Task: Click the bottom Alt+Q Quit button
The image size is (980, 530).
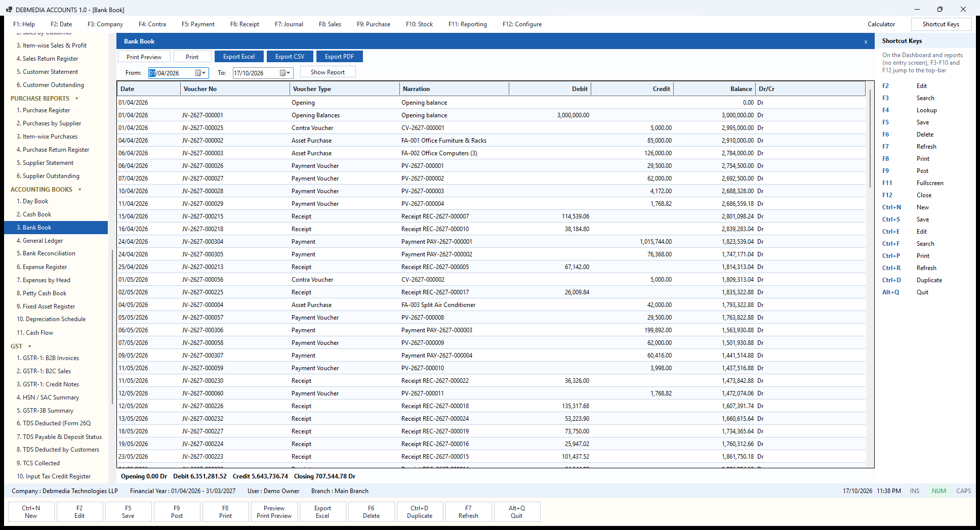Action: 517,512
